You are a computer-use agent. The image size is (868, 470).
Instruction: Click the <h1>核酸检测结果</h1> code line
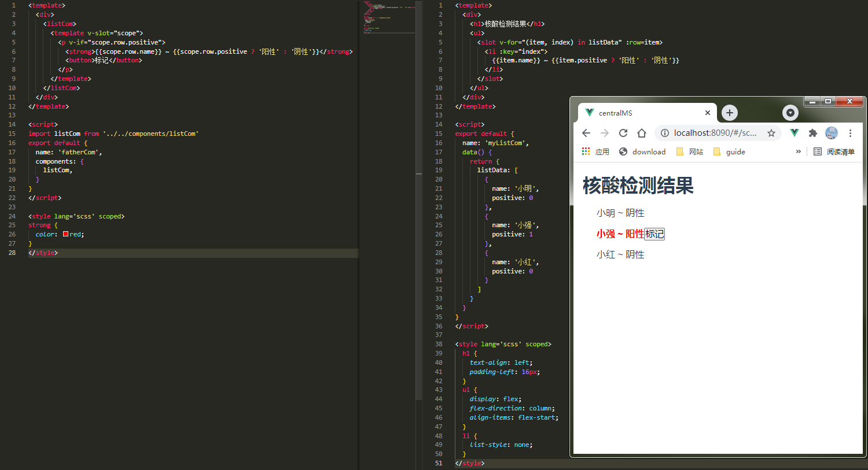pos(507,24)
